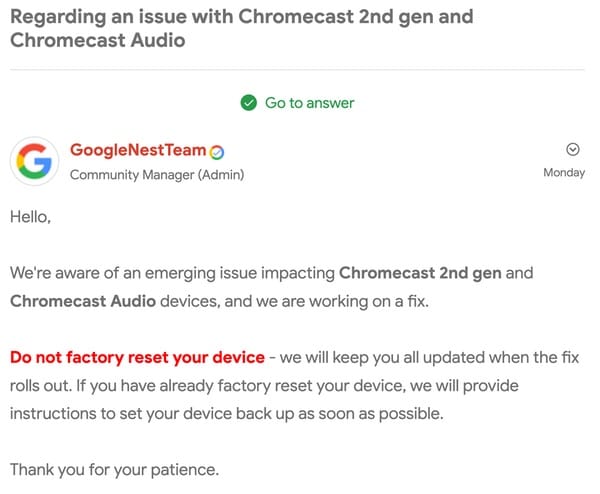Click the line about instructions to set your device
The height and width of the screenshot is (494, 600).
pos(227,414)
